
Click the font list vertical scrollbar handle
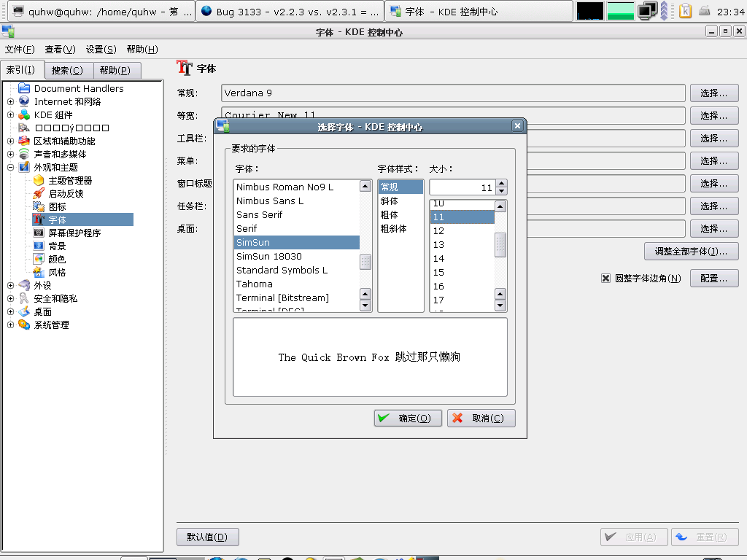coord(365,262)
